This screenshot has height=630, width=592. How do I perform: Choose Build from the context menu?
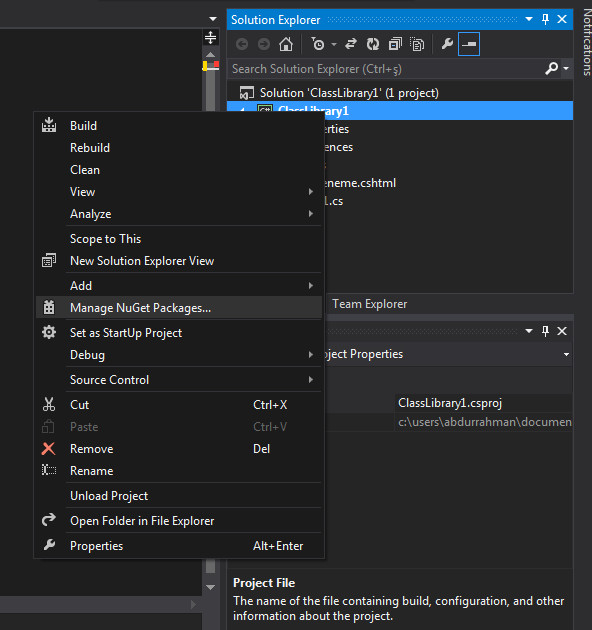pyautogui.click(x=179, y=126)
